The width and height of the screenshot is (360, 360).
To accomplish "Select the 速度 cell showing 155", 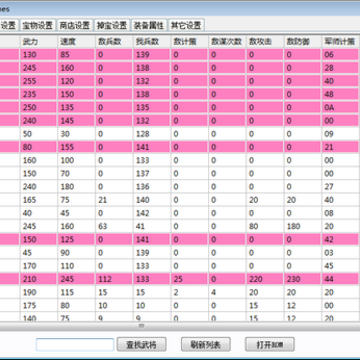I will click(76, 147).
